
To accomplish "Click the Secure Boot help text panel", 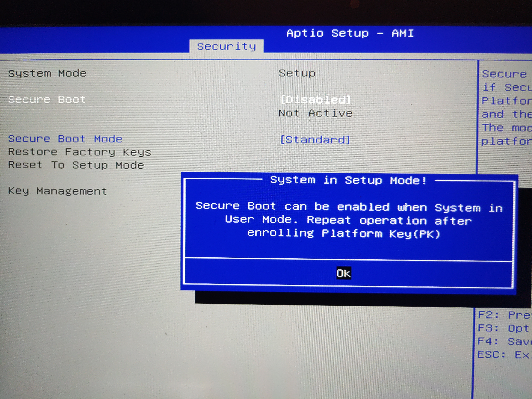I will click(505, 107).
